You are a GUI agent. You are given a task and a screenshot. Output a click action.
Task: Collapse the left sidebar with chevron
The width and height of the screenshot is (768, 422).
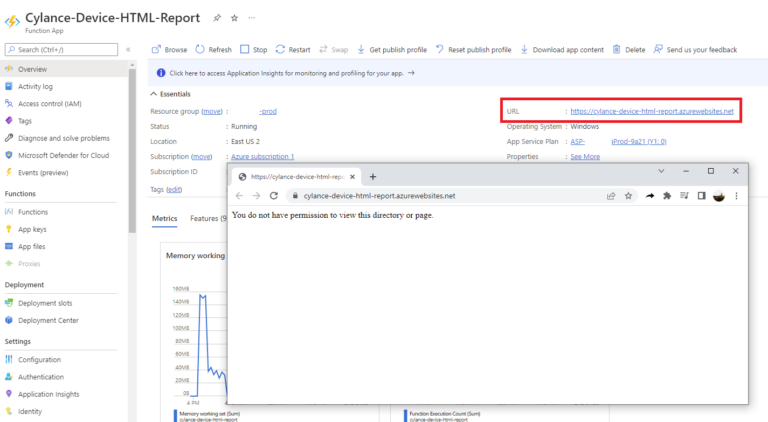pyautogui.click(x=128, y=49)
